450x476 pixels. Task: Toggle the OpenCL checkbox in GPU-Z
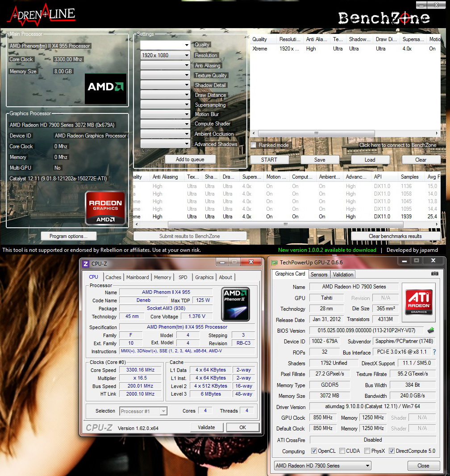314,451
